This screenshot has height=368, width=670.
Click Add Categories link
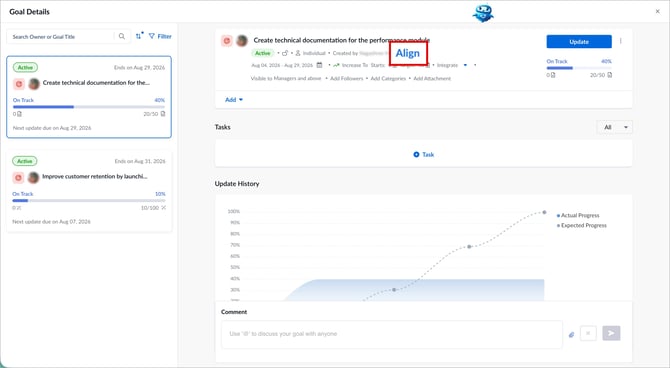pyautogui.click(x=388, y=78)
